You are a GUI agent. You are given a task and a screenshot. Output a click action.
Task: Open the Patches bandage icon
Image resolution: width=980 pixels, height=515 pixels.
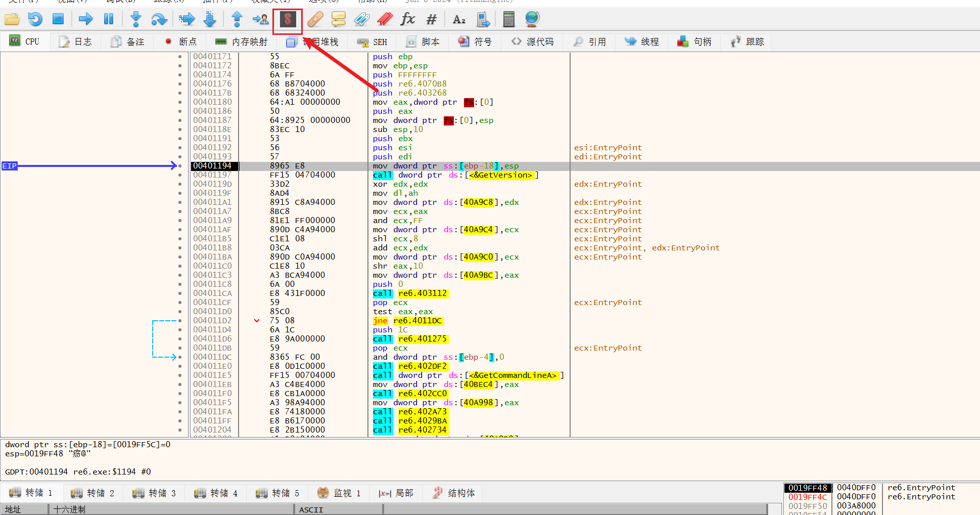315,20
